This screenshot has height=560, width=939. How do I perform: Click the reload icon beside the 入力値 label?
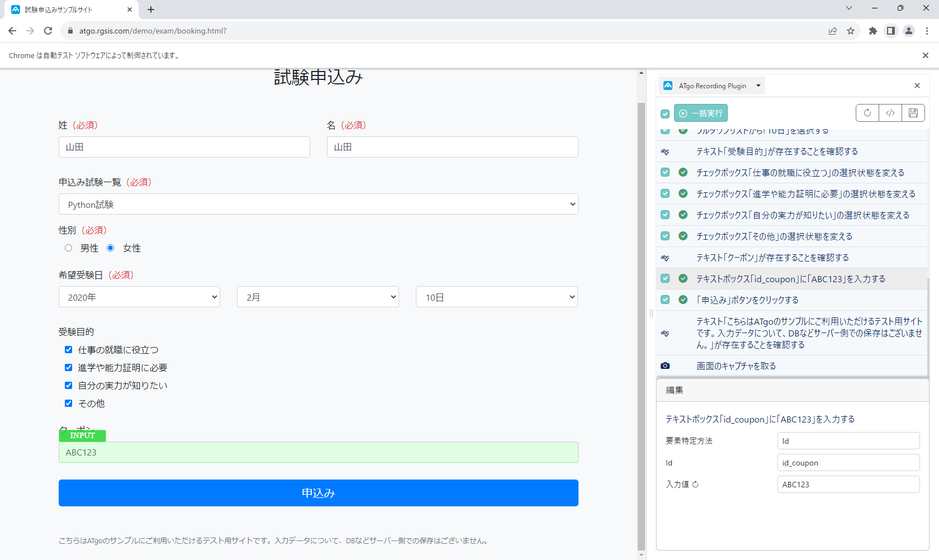click(695, 484)
